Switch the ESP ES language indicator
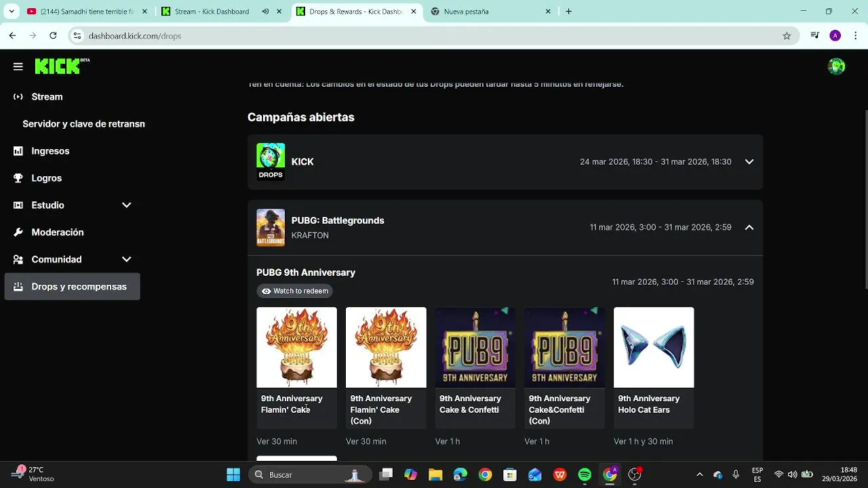868x488 pixels. pos(757,474)
